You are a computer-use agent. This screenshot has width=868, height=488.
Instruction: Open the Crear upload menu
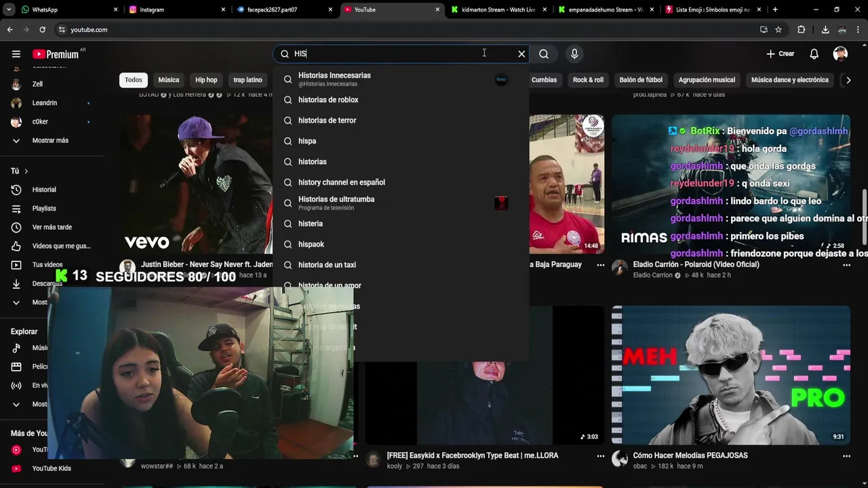pos(781,54)
